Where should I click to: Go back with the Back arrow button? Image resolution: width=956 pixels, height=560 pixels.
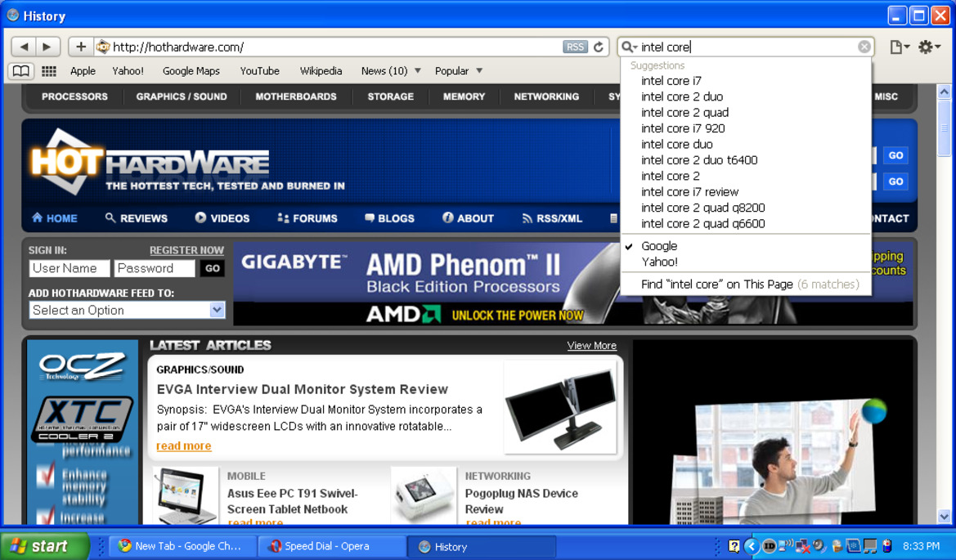23,47
